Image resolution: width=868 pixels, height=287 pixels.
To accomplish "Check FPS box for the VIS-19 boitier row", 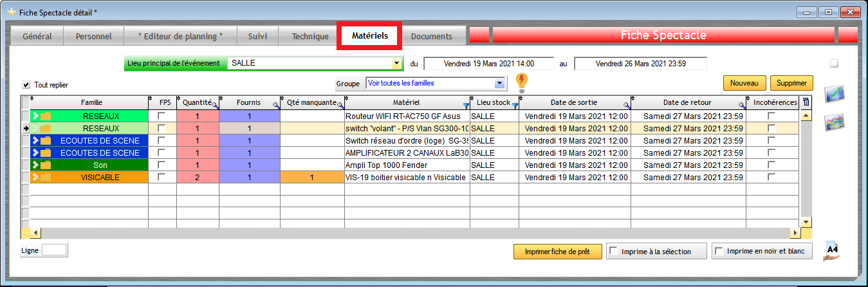I will (x=162, y=177).
